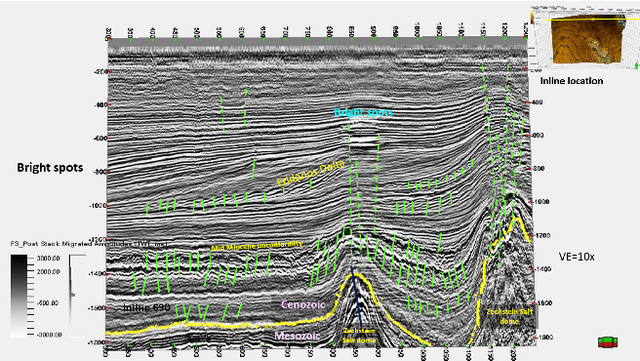Click the 'VE=10x' vertical exaggeration text
Screen dimensions: 640x361
coord(577,257)
